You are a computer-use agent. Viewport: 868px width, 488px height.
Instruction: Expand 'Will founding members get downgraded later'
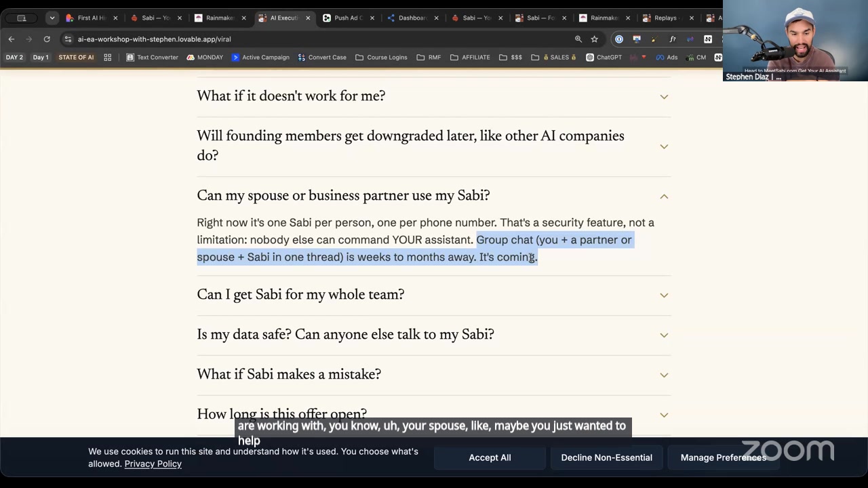point(434,146)
